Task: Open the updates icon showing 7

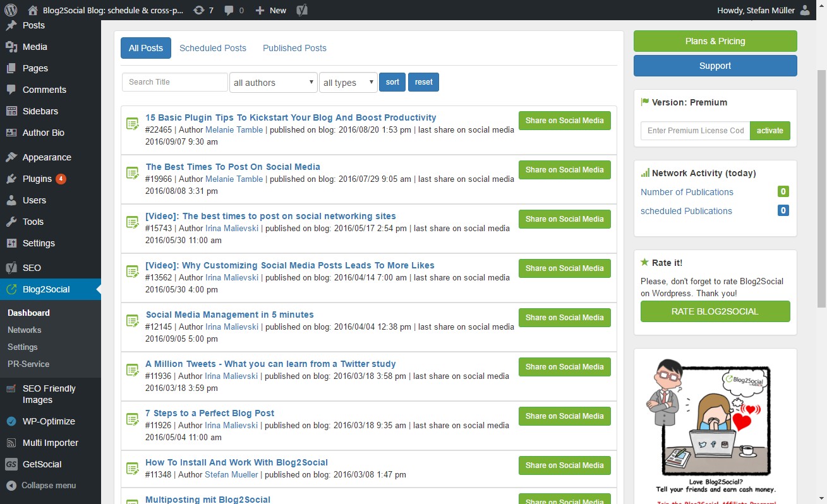Action: tap(199, 10)
